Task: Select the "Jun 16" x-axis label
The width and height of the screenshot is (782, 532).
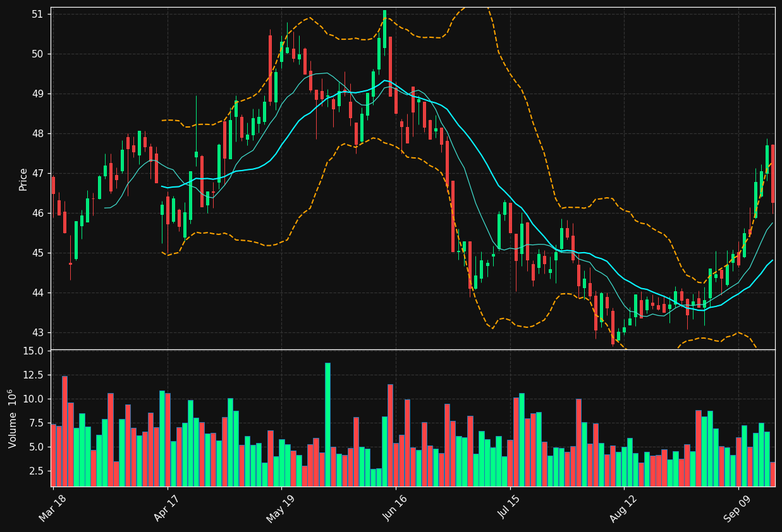Action: (394, 509)
